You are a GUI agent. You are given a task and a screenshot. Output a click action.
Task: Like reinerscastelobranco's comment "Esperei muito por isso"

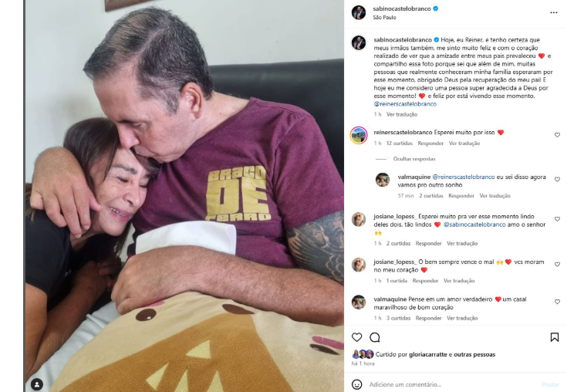click(557, 135)
